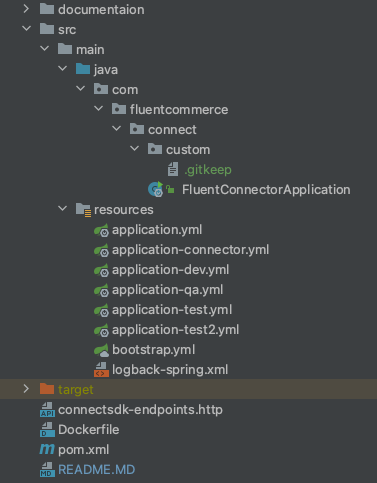This screenshot has height=483, width=377.
Task: Click the Spring leaf icon for application.yml
Action: 101,230
